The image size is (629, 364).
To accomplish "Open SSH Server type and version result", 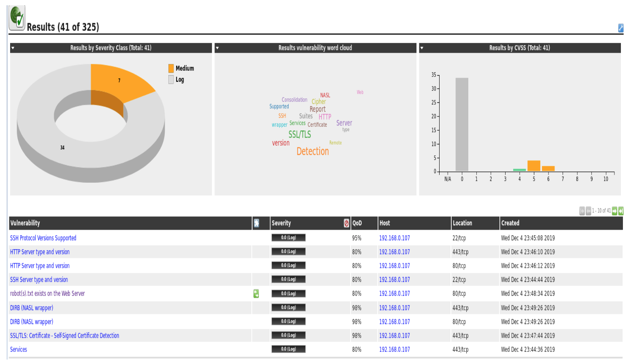I will 39,279.
